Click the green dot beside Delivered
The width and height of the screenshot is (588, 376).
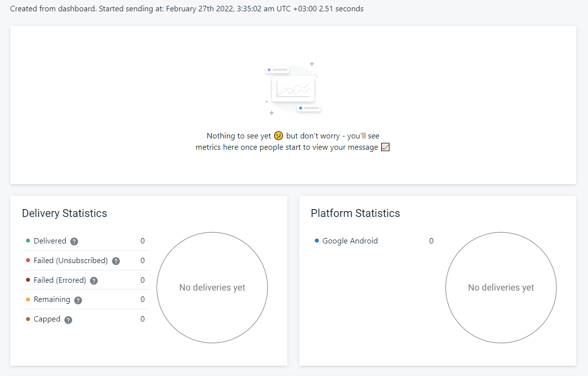pos(28,241)
